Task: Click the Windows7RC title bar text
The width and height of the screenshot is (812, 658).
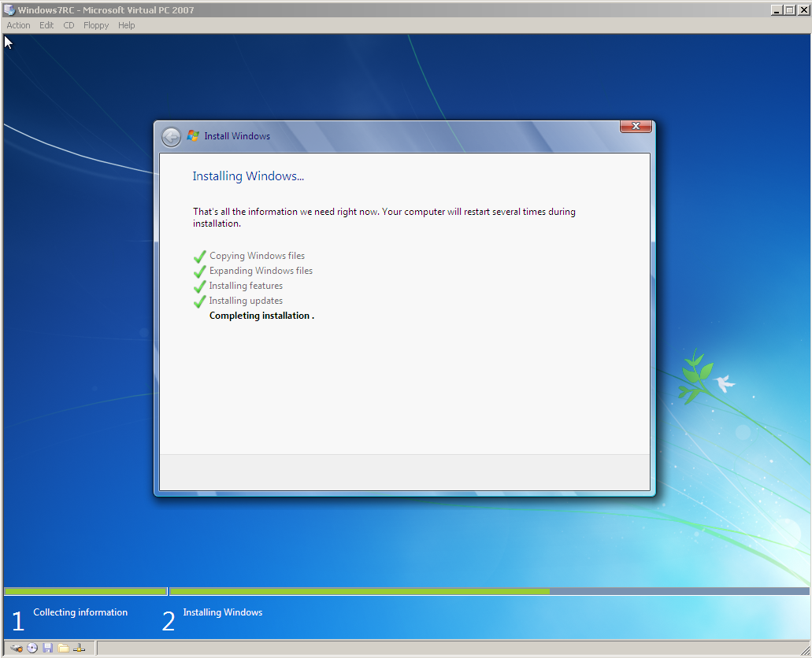Action: click(106, 9)
